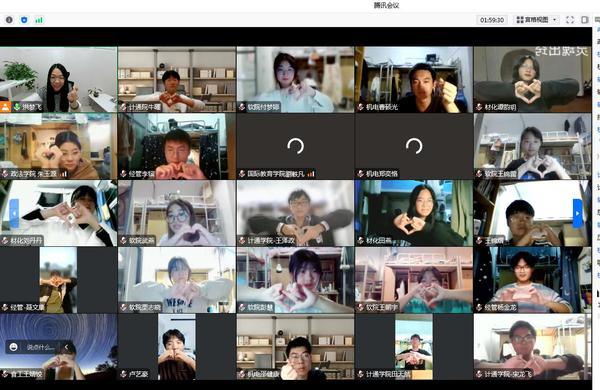Viewport: 600px width, 390px height.
Task: Select the 经管-聂文康 video tile
Action: (58, 280)
